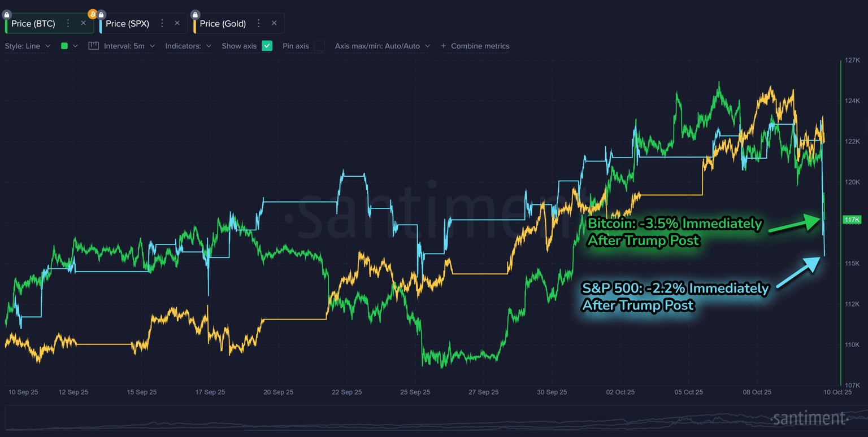The height and width of the screenshot is (437, 868).
Task: Select the Price (SPX) metric tab
Action: [x=127, y=23]
